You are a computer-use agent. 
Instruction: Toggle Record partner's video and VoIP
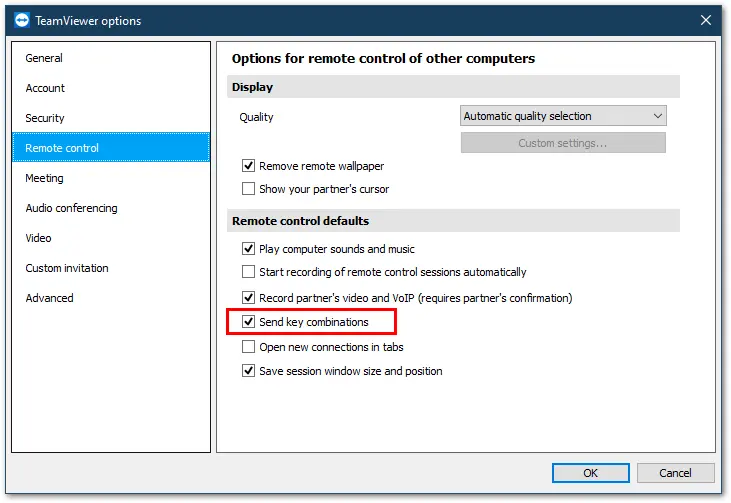[x=248, y=297]
